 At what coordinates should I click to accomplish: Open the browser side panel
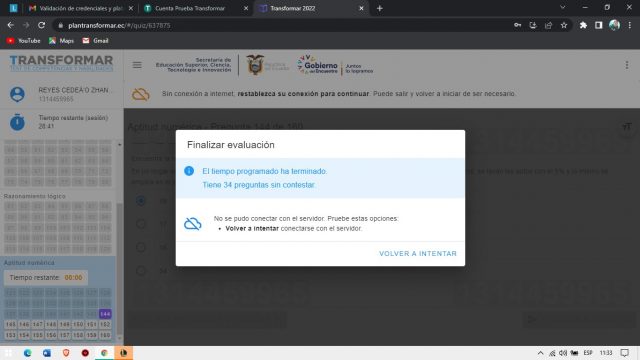point(598,25)
